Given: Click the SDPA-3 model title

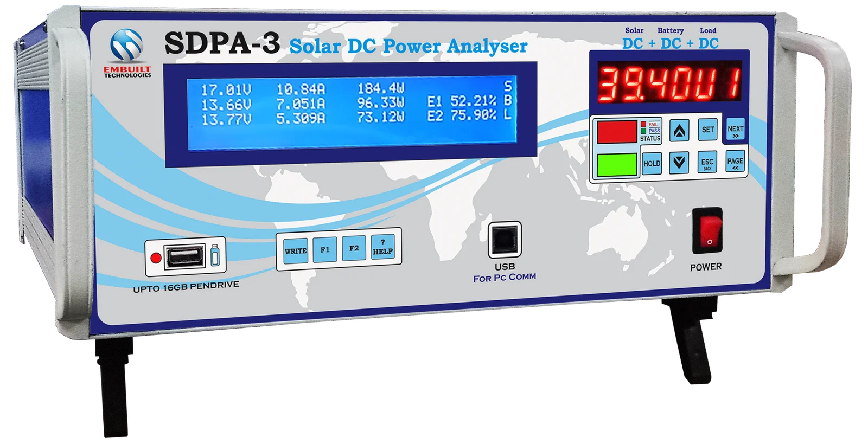Looking at the screenshot, I should pos(222,43).
